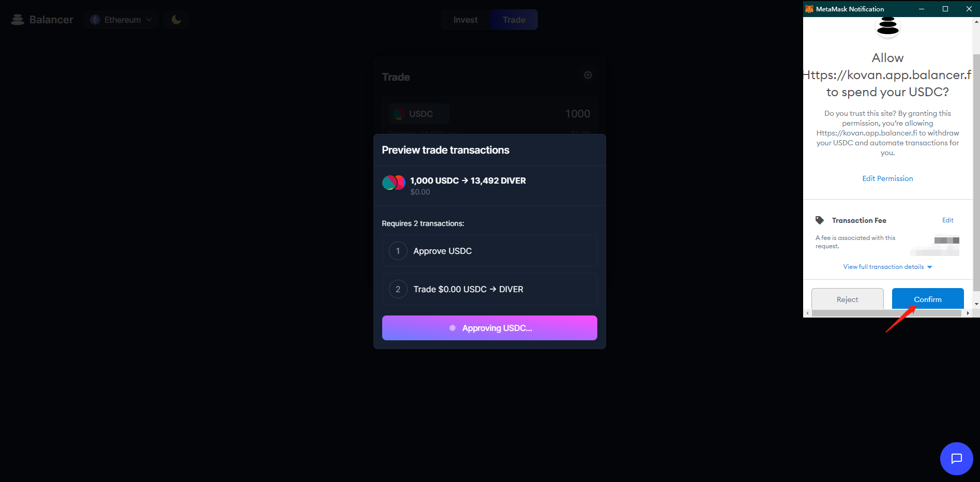Switch to the Invest tab
This screenshot has height=482, width=980.
click(465, 20)
